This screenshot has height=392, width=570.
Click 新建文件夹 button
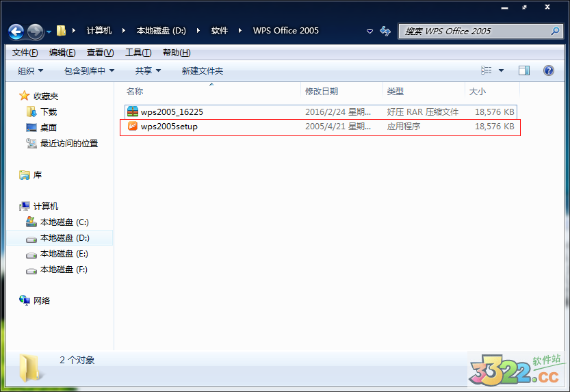pyautogui.click(x=202, y=71)
